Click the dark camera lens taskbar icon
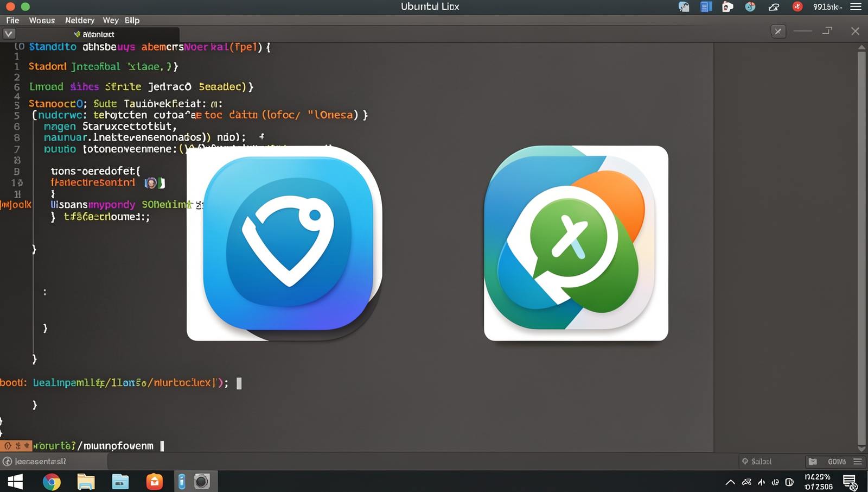This screenshot has width=868, height=492. [x=202, y=482]
